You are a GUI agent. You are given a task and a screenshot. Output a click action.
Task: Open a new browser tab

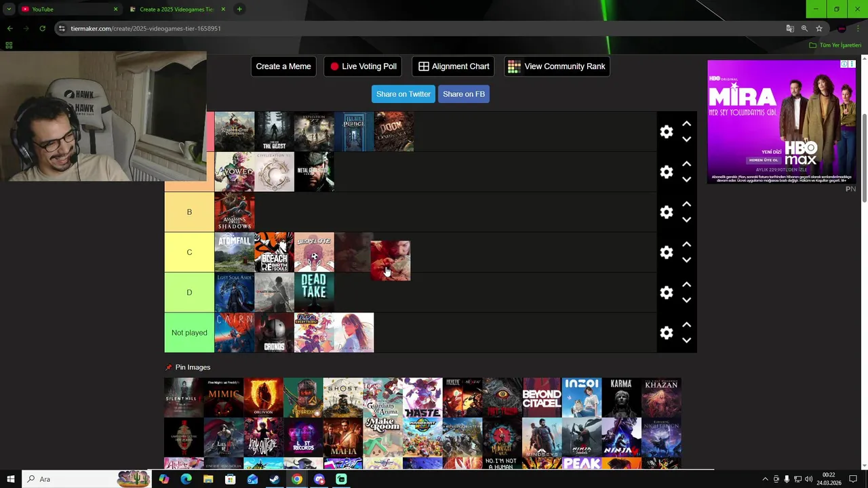click(239, 9)
